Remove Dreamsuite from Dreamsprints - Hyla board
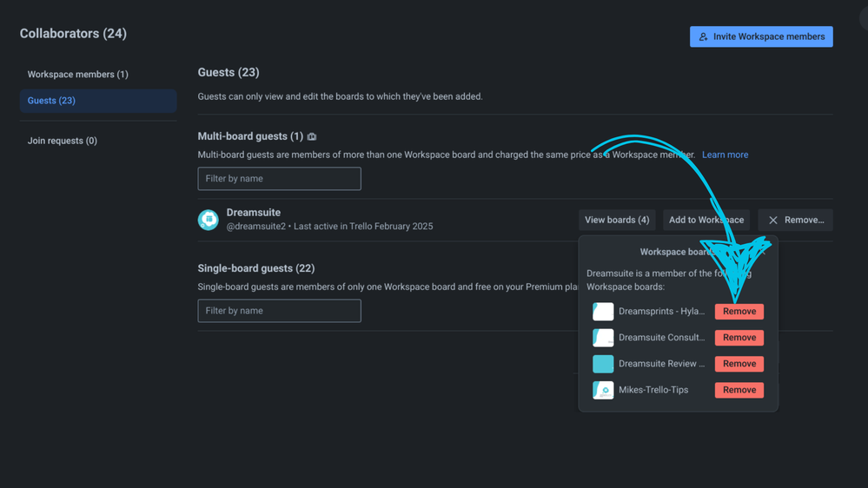 coord(739,312)
